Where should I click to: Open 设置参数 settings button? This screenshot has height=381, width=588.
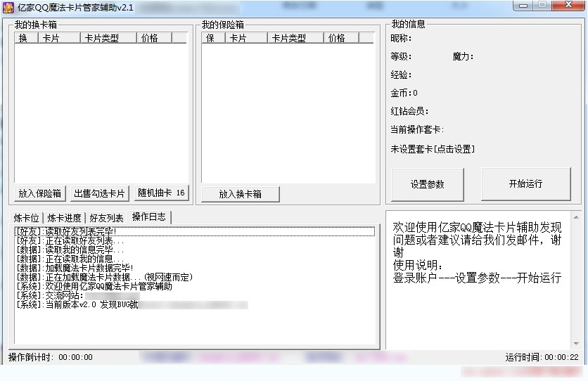click(428, 184)
